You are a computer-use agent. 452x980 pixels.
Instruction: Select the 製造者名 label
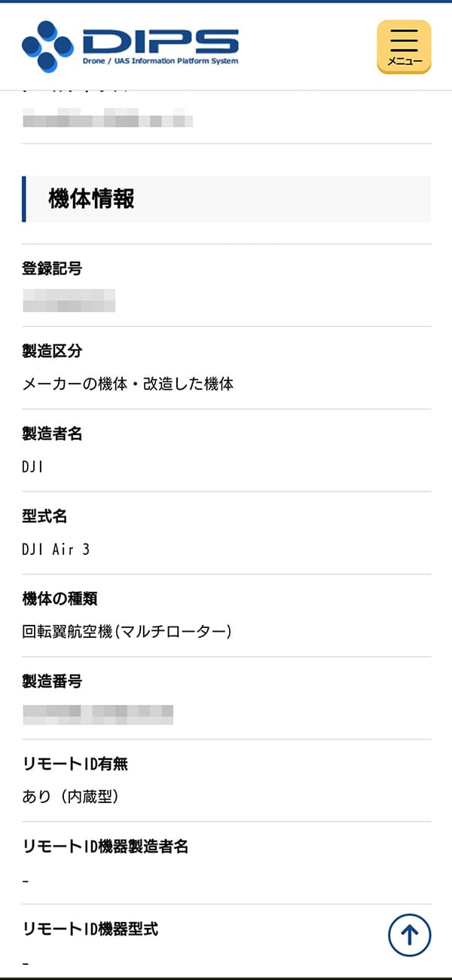click(x=52, y=433)
